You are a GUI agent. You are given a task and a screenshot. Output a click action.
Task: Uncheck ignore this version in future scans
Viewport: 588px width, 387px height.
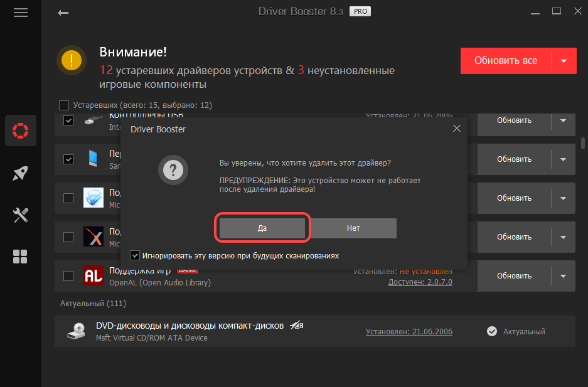pyautogui.click(x=134, y=255)
